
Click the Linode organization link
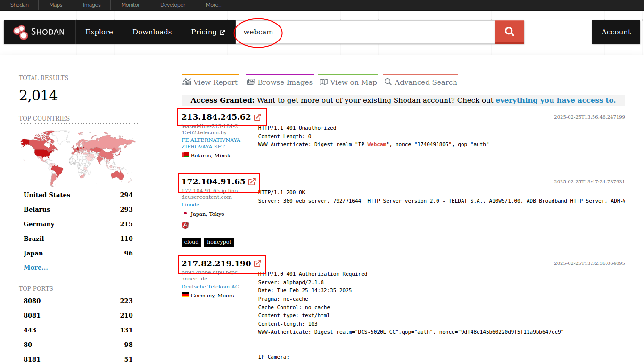pyautogui.click(x=190, y=205)
